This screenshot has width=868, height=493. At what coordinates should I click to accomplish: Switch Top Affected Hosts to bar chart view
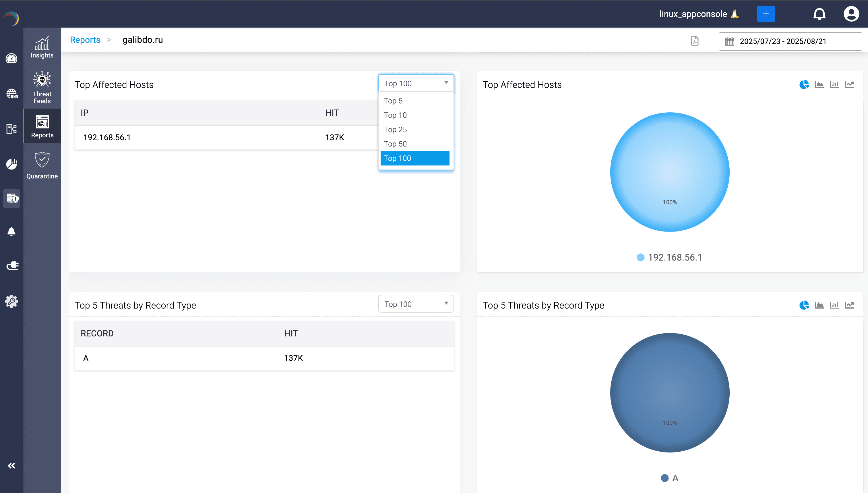pos(834,85)
